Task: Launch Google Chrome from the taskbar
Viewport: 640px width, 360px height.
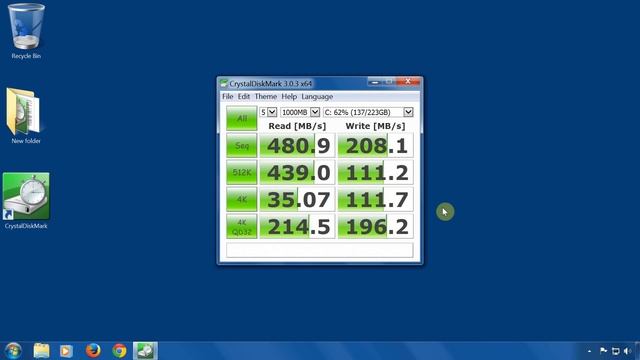Action: click(119, 351)
